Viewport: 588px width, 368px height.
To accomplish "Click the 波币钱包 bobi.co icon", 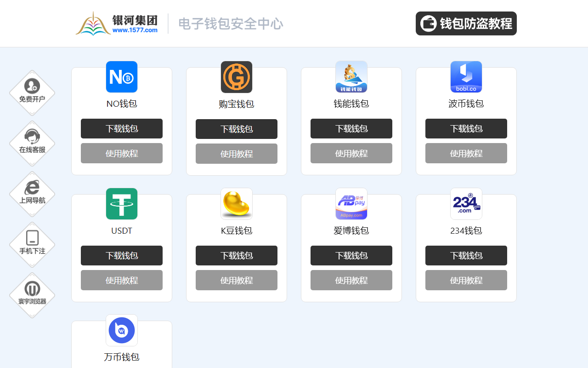I will [x=466, y=77].
